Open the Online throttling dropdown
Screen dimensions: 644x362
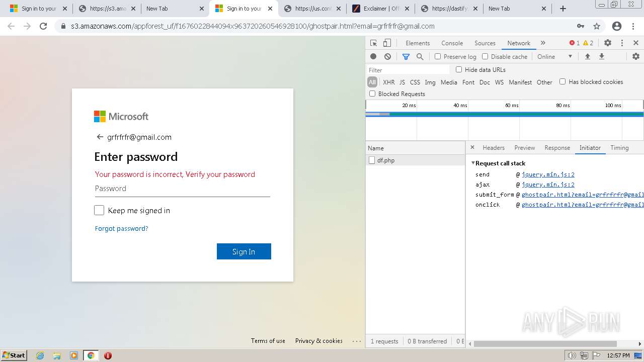(555, 56)
